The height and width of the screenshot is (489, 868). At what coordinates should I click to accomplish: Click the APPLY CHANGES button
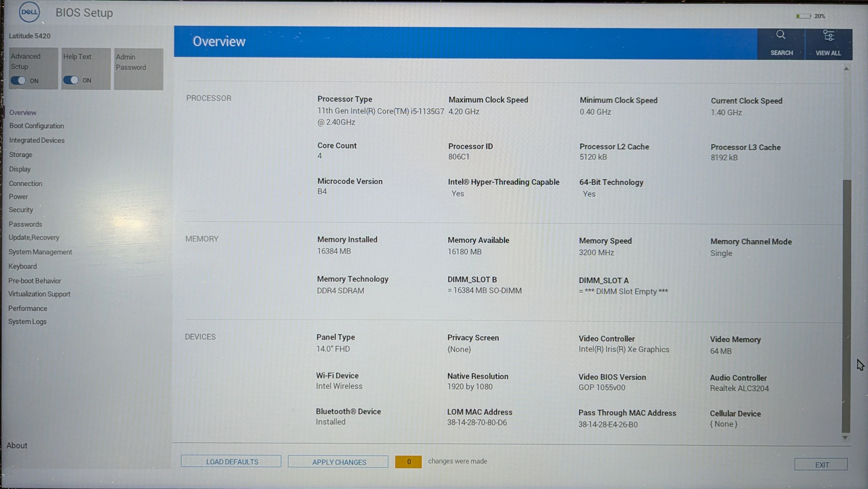(x=338, y=462)
